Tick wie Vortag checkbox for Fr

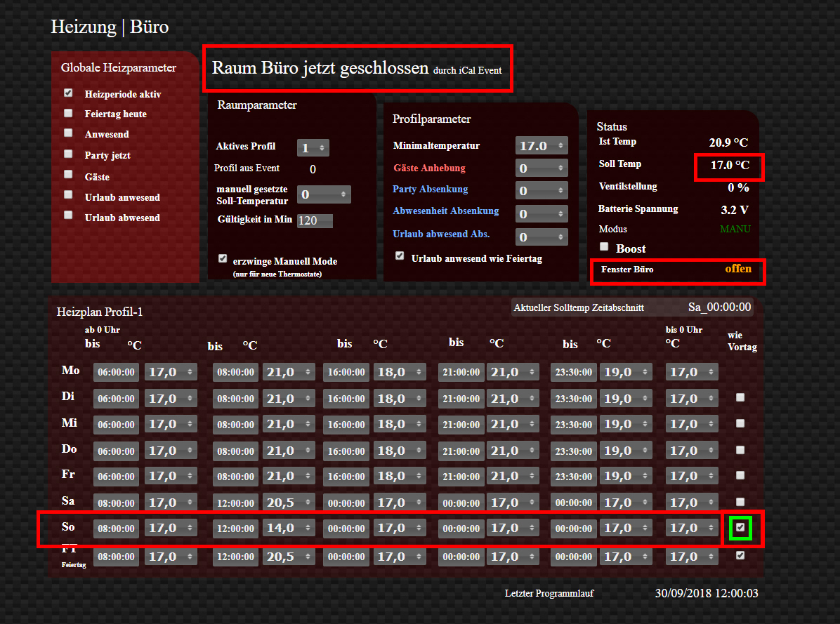[740, 475]
